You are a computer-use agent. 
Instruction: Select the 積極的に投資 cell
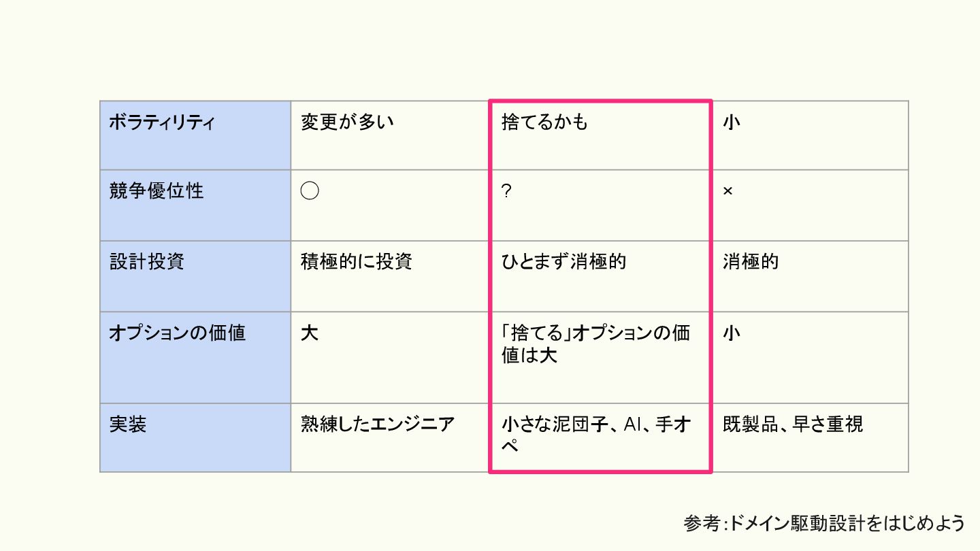pyautogui.click(x=389, y=275)
